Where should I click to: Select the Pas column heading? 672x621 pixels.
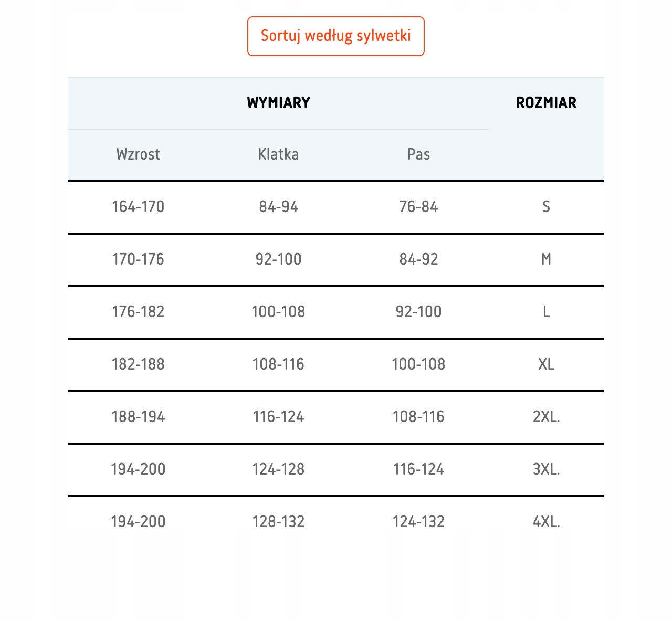(x=418, y=154)
